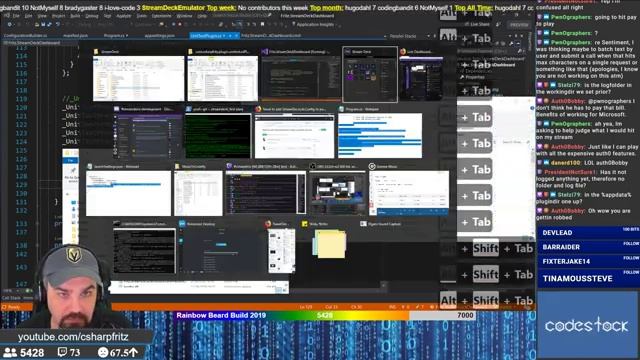Switch to the ConfigurationBuilder.cs editor tab
The image size is (640, 360).
click(25, 36)
